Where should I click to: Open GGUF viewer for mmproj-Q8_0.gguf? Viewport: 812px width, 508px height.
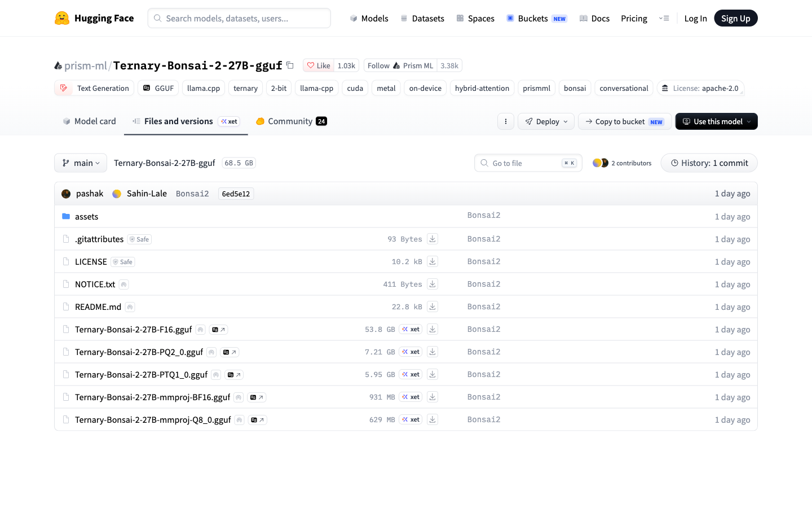click(258, 420)
